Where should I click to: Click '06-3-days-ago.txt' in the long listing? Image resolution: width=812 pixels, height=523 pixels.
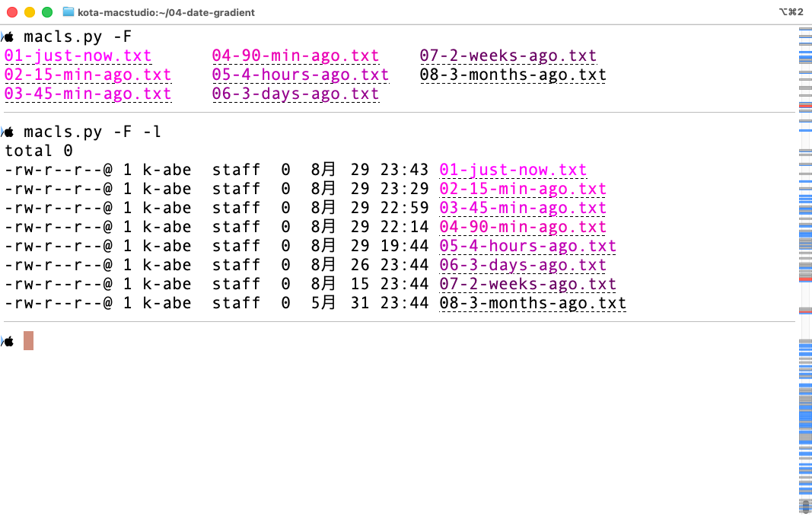click(x=523, y=266)
